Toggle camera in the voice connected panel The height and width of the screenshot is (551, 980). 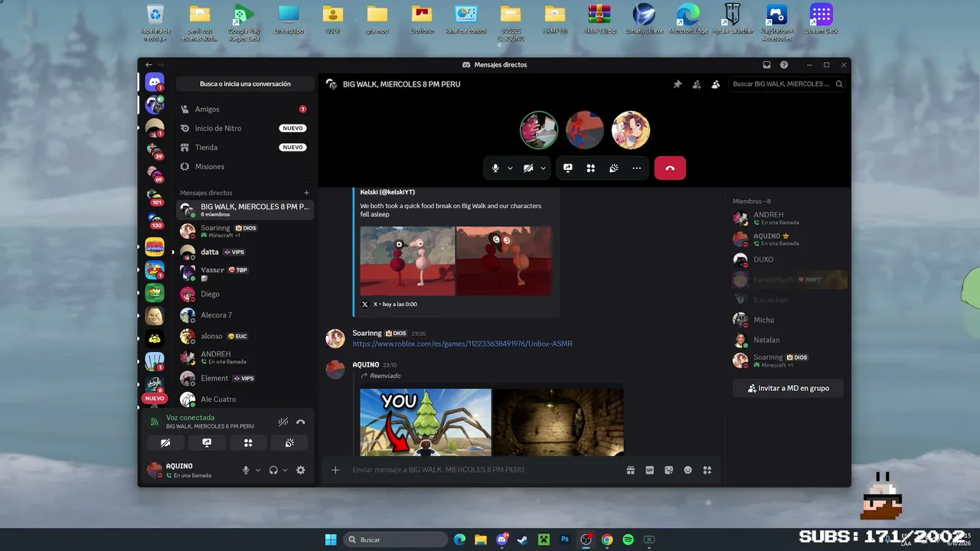pos(165,442)
